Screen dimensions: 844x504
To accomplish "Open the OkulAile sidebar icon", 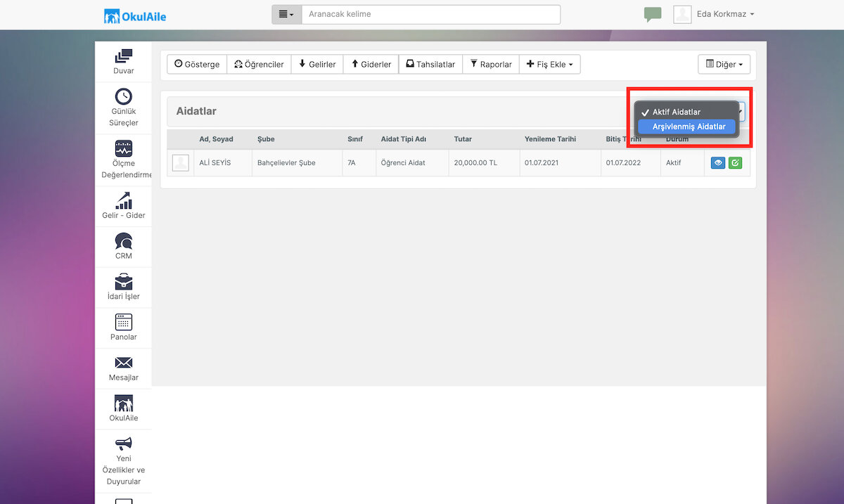I will point(123,403).
